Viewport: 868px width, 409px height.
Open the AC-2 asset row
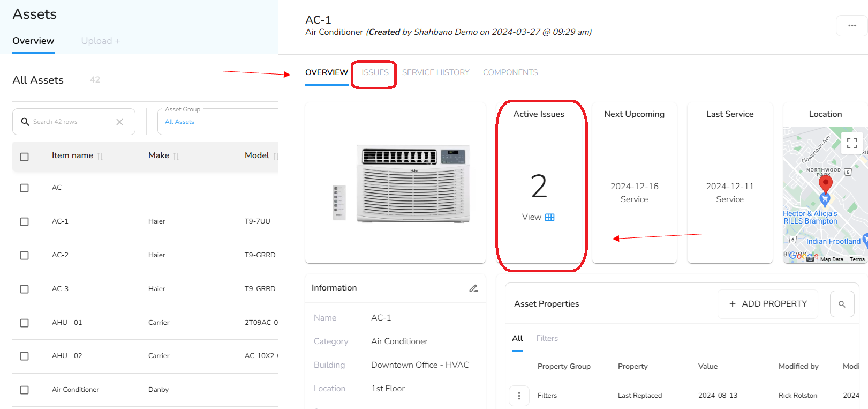(145, 255)
